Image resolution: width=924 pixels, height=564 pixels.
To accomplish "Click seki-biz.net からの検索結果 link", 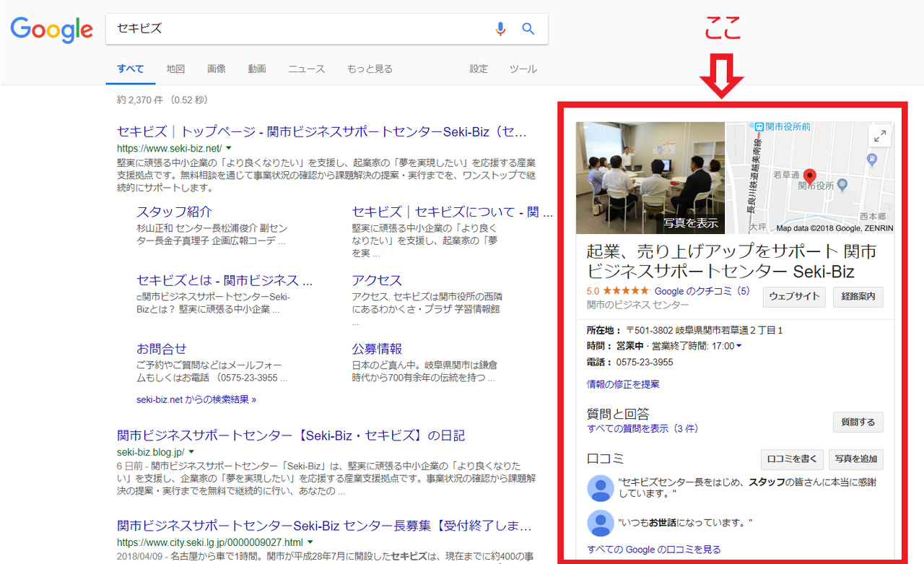I will click(196, 399).
